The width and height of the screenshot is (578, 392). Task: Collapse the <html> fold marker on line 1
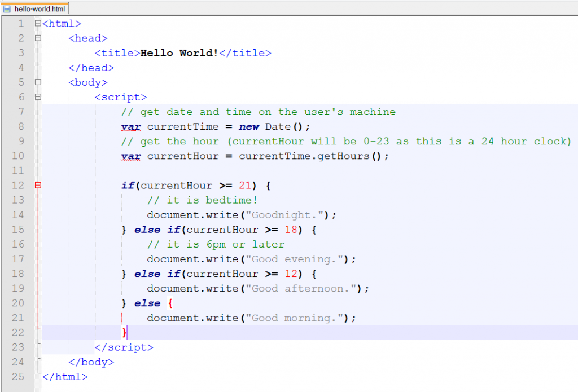[x=37, y=24]
